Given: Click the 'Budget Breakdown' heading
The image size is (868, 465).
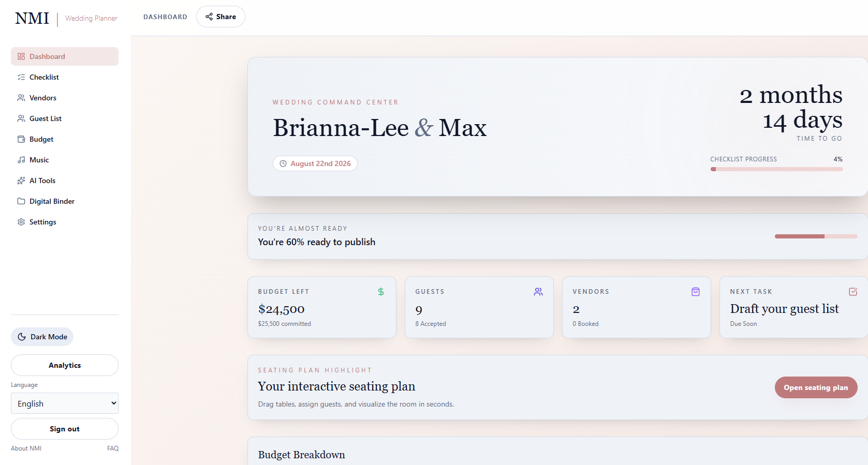Looking at the screenshot, I should [x=302, y=455].
